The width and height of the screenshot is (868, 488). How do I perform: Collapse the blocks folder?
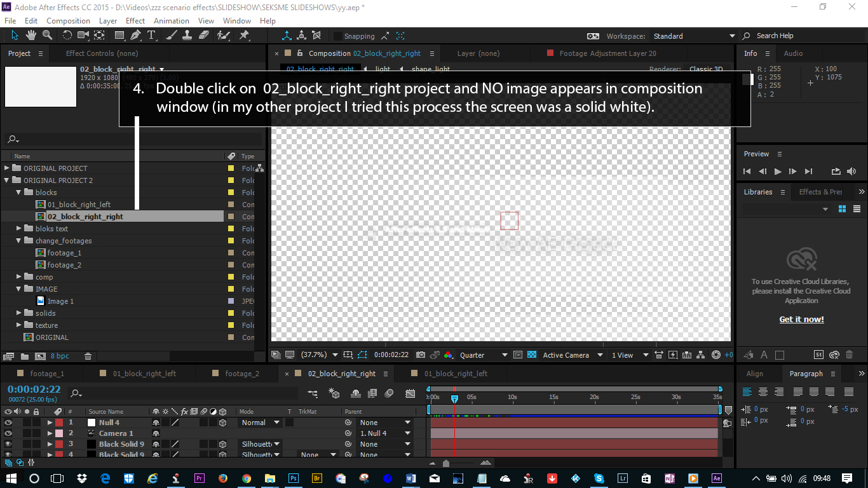tap(19, 193)
